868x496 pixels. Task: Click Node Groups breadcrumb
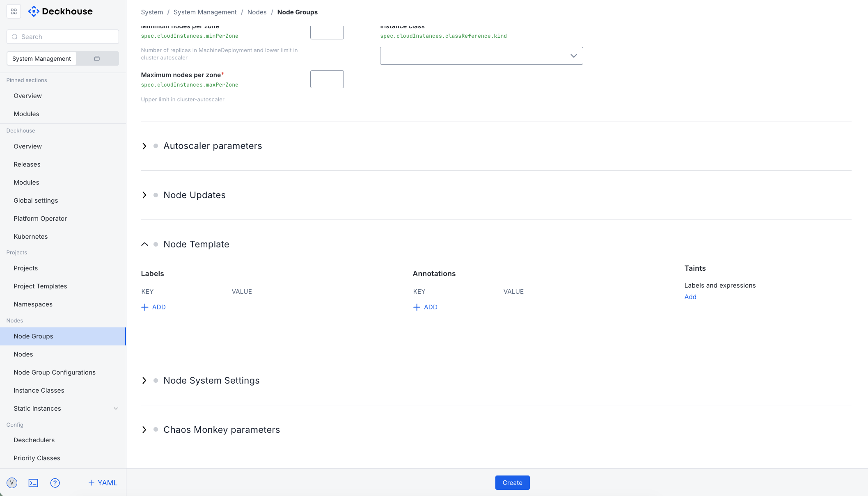coord(298,12)
